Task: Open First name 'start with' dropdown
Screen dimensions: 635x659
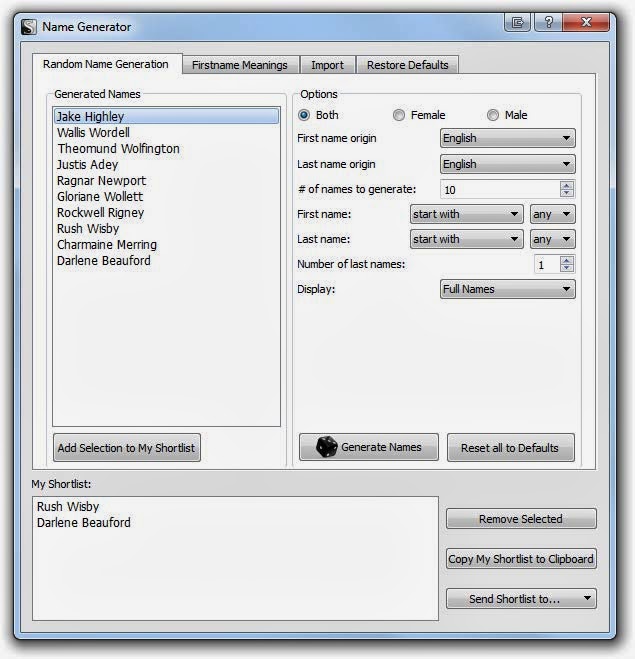Action: pos(466,214)
